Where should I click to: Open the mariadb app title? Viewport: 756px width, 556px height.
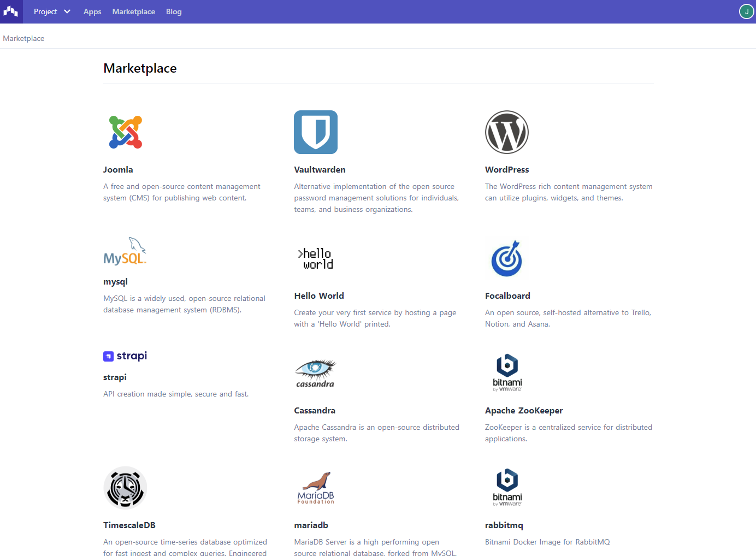point(311,525)
